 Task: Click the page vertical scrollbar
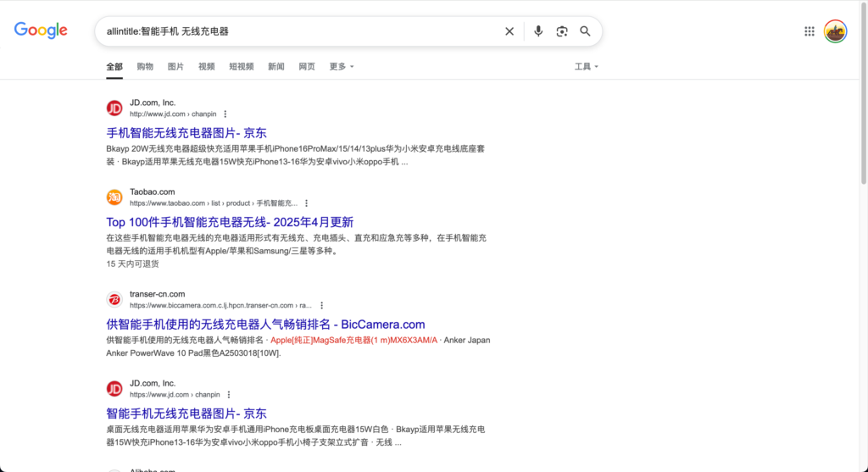click(864, 93)
